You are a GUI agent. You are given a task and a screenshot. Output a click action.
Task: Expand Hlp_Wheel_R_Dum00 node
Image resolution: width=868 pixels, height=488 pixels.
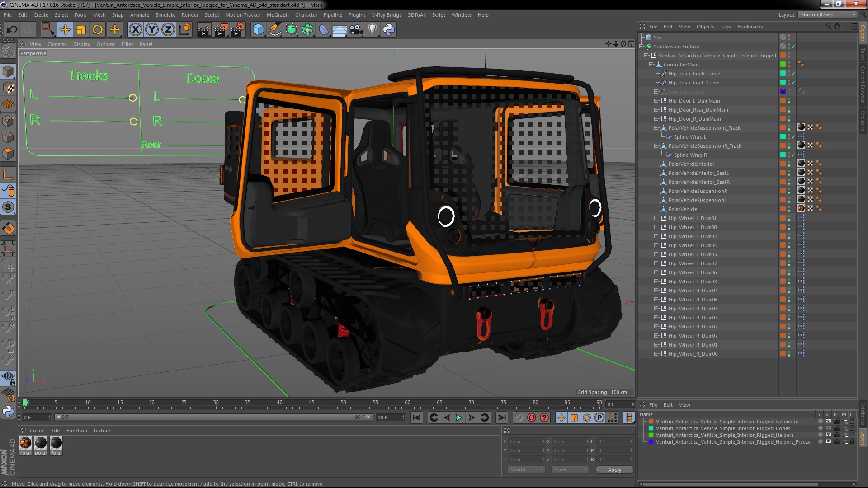[656, 354]
